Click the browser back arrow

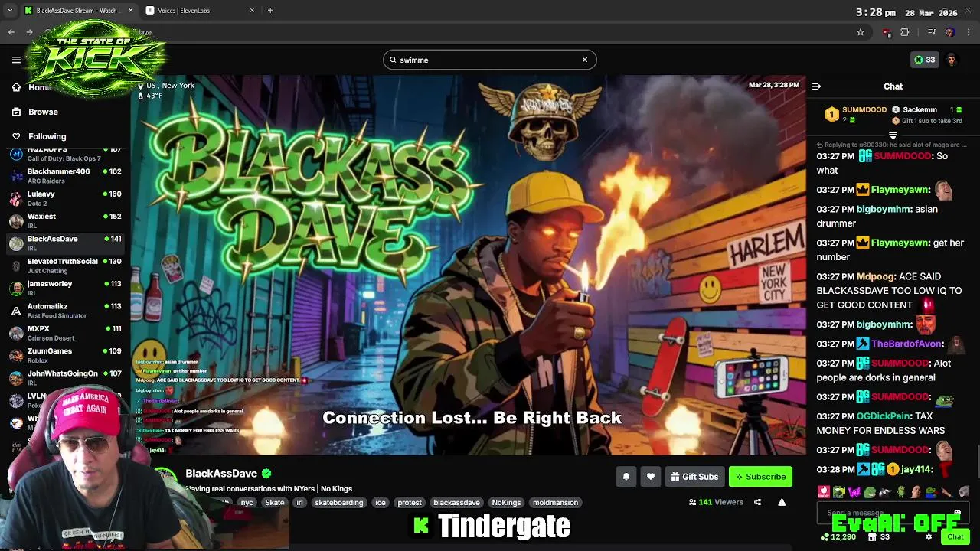[11, 32]
